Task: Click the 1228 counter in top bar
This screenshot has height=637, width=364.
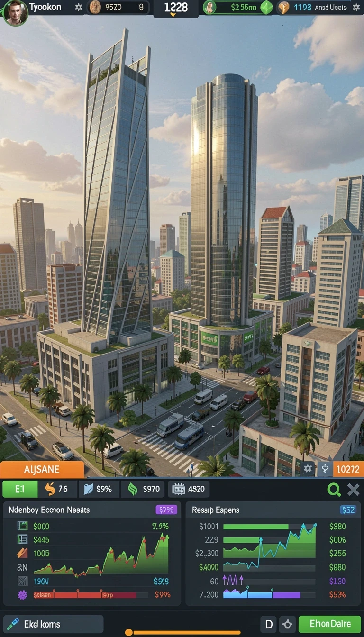Action: click(x=176, y=7)
